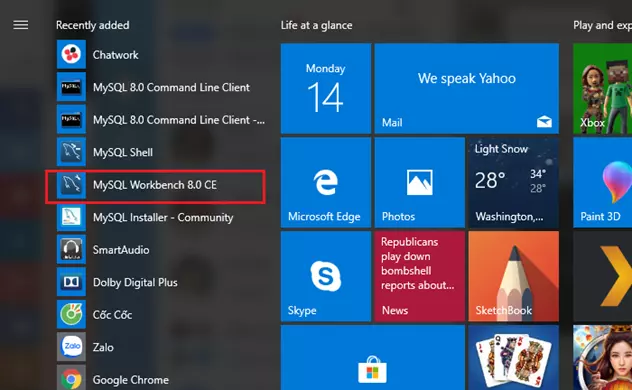This screenshot has height=390, width=632.
Task: Open the Solitaire playing cards tile
Action: coord(514,358)
